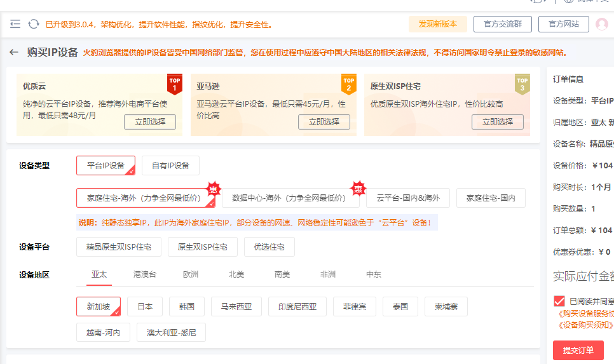
Task: Click 立即选择 in the 亚马逊 card
Action: tap(324, 122)
